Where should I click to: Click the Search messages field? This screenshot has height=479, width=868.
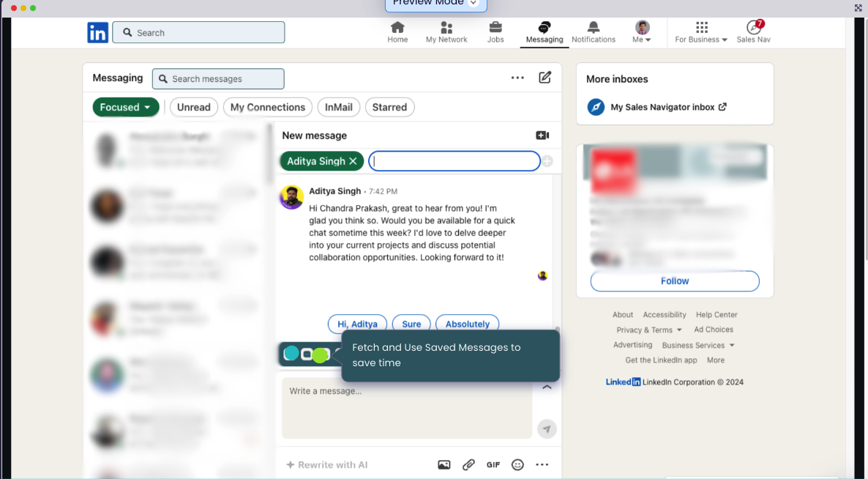pyautogui.click(x=218, y=78)
